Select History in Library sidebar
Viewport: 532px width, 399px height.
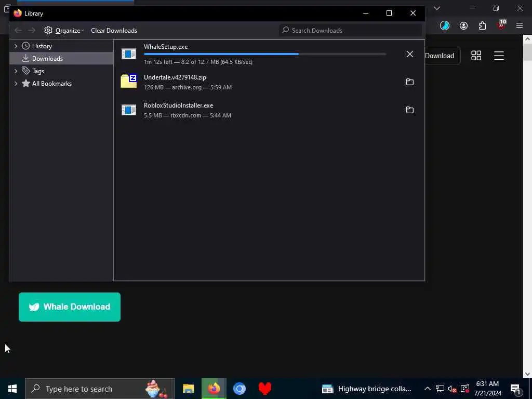coord(42,46)
